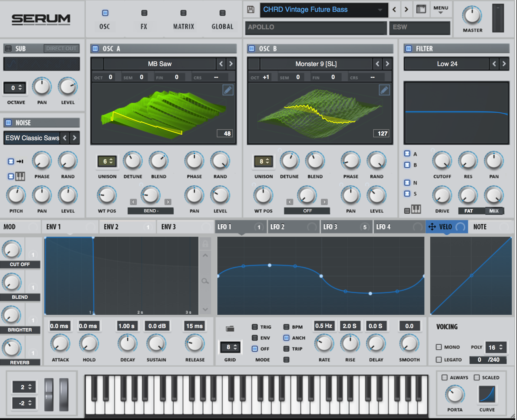Open the preset name dropdown
The image size is (517, 420).
[324, 10]
